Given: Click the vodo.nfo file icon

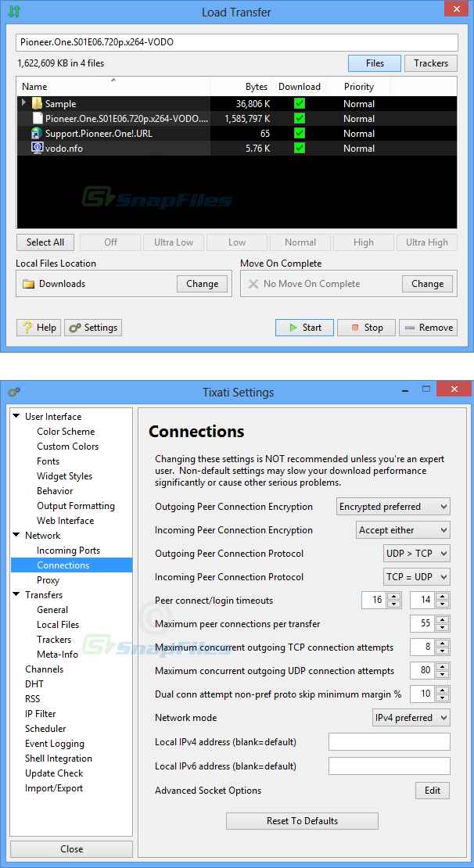Looking at the screenshot, I should (x=37, y=149).
